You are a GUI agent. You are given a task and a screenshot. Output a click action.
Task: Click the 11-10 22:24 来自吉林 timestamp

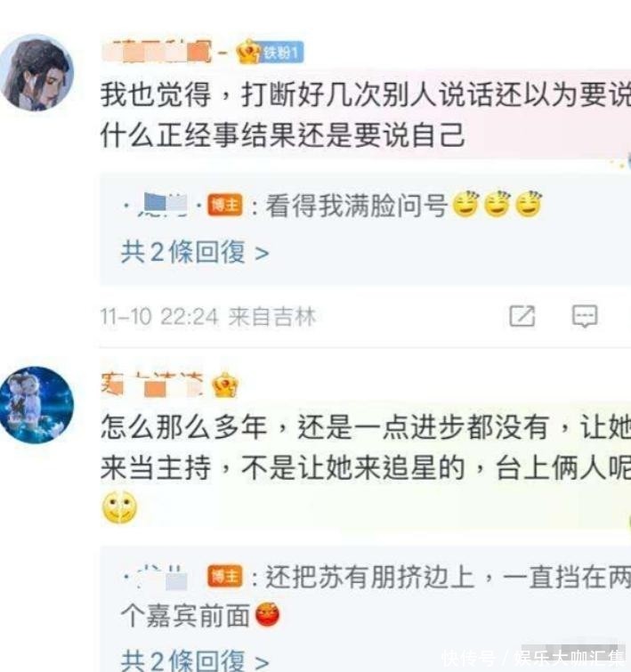[x=208, y=317]
